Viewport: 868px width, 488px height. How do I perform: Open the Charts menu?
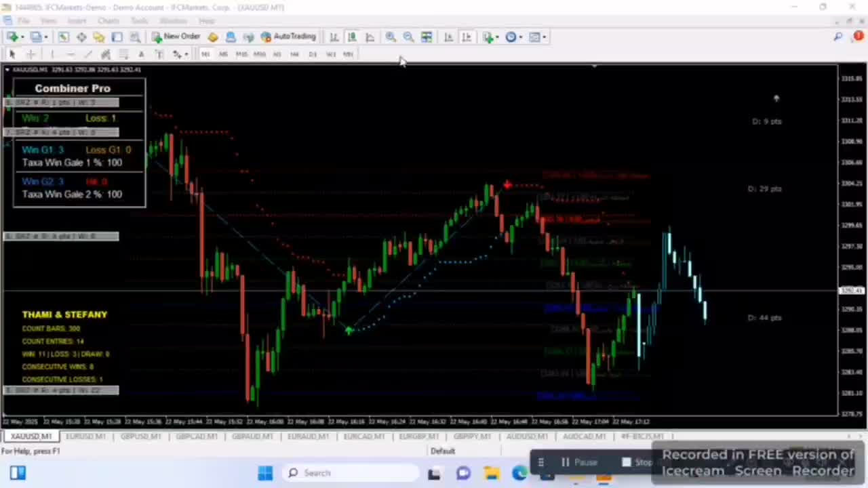click(x=108, y=21)
